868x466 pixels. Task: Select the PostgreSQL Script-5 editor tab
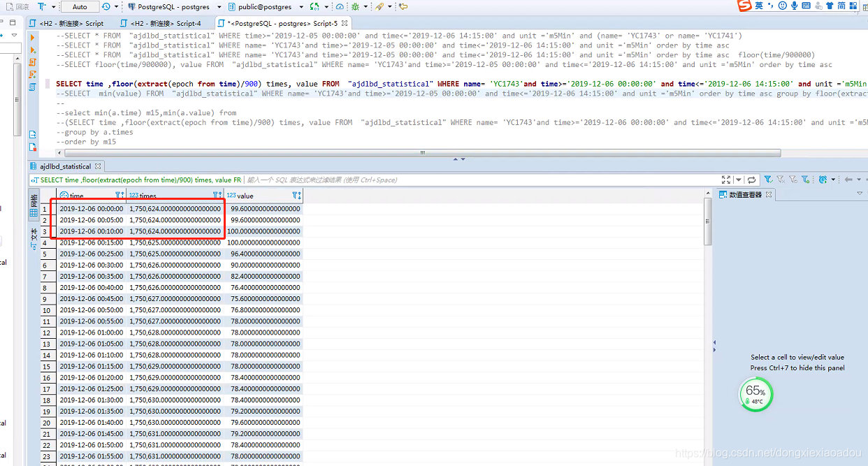click(x=282, y=23)
